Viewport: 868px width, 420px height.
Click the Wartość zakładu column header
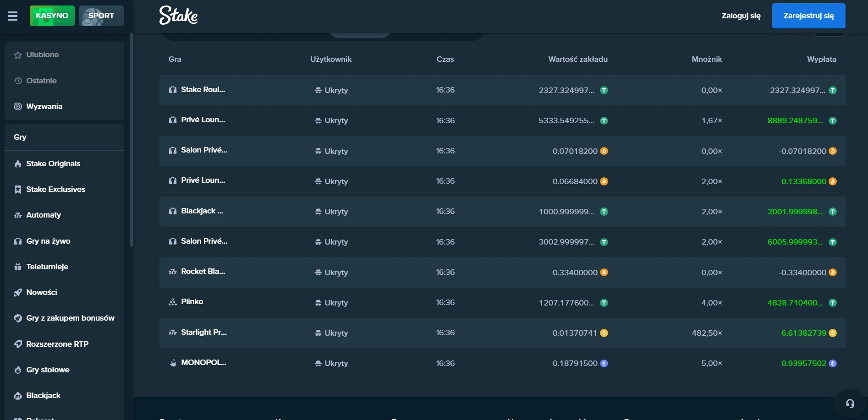coord(578,59)
